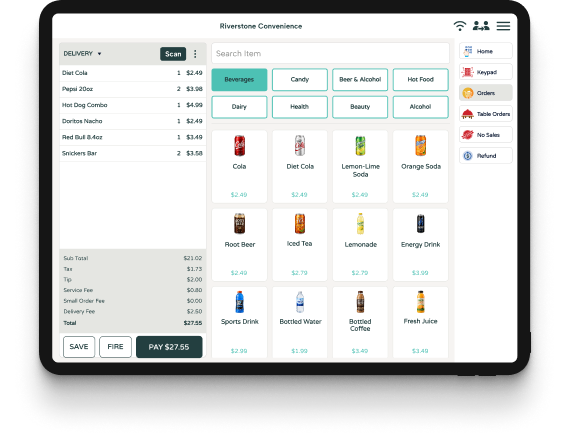The width and height of the screenshot is (570, 437).
Task: Switch to the Alcohol category
Action: [421, 107]
